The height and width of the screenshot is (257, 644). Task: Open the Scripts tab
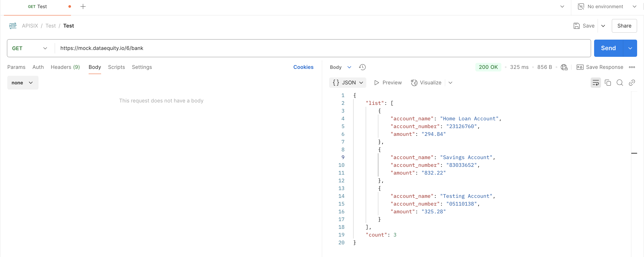pos(116,67)
